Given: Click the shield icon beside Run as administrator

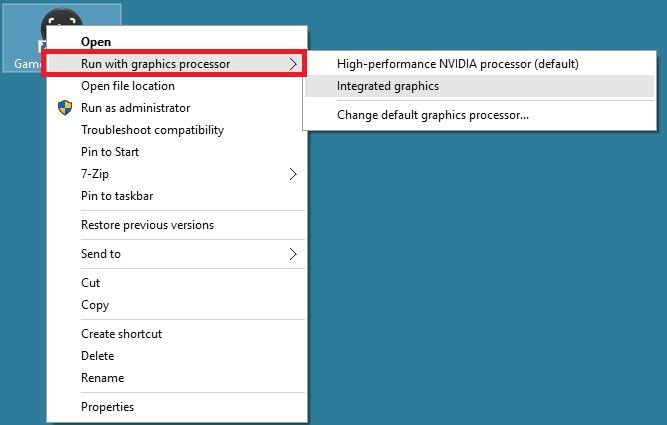Looking at the screenshot, I should point(65,108).
